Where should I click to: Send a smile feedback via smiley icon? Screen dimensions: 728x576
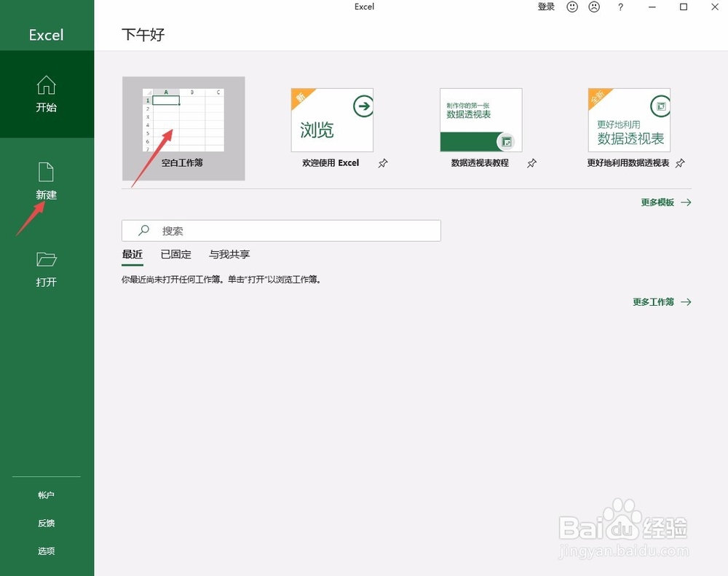point(572,7)
